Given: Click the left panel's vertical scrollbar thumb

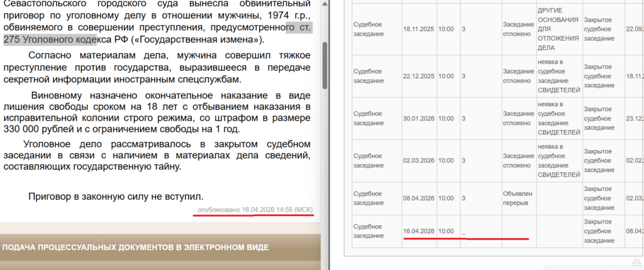Looking at the screenshot, I should click(325, 66).
